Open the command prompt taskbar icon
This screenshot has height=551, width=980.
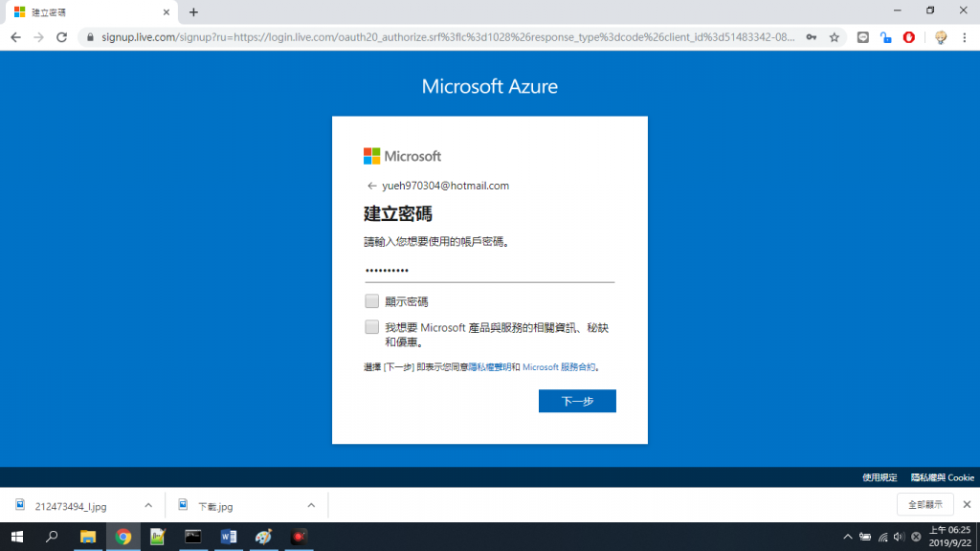[x=193, y=537]
